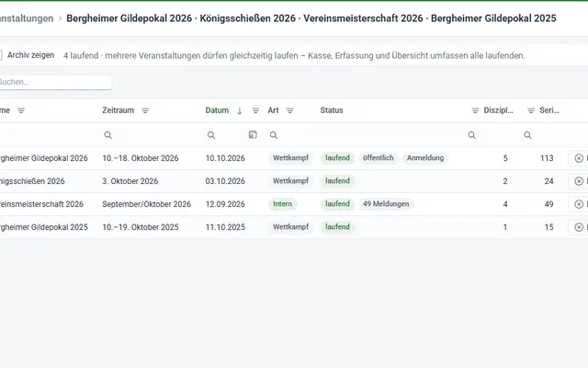588x368 pixels.
Task: Click the Disziplinen column search icon
Action: click(472, 135)
